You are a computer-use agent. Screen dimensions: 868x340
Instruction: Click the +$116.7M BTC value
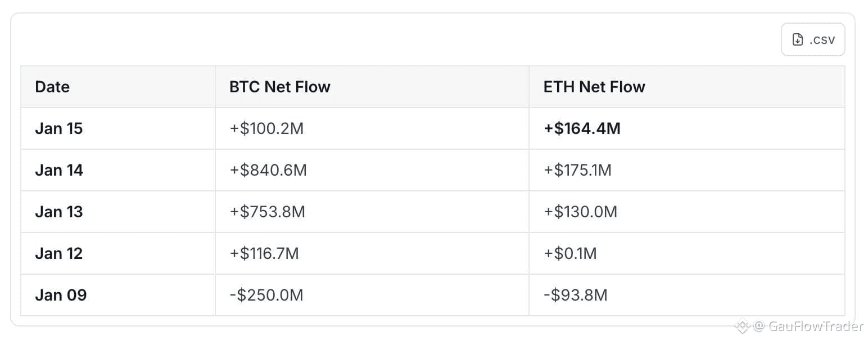264,253
